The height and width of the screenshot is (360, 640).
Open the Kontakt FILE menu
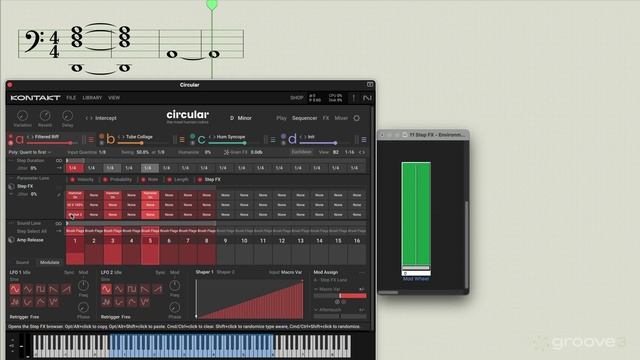[71, 98]
